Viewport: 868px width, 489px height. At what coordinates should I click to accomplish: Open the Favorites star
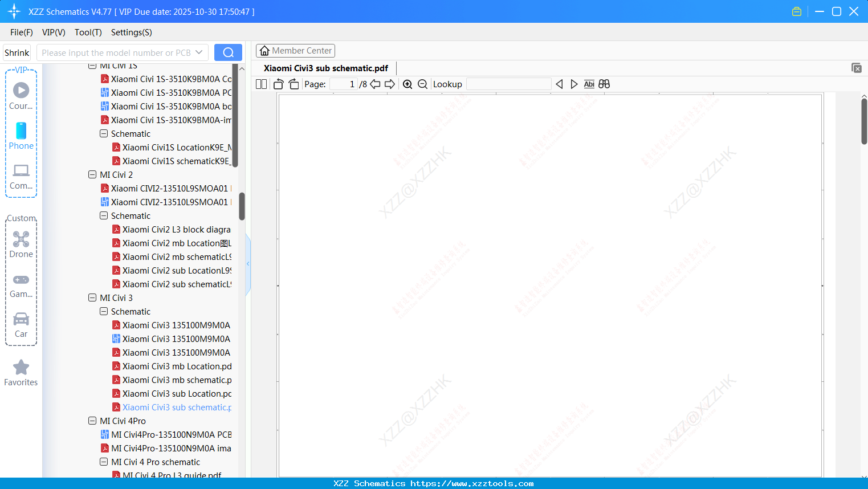21,373
